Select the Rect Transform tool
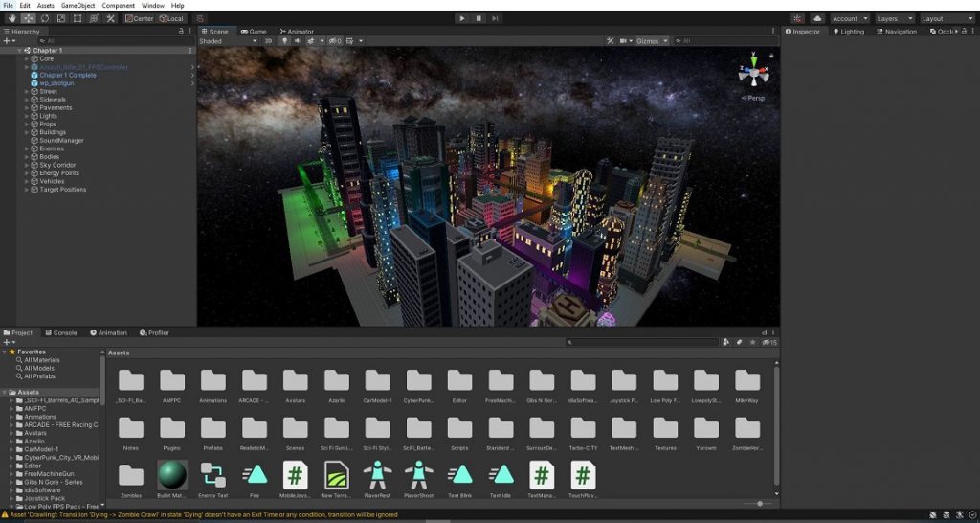Image resolution: width=980 pixels, height=523 pixels. click(78, 19)
